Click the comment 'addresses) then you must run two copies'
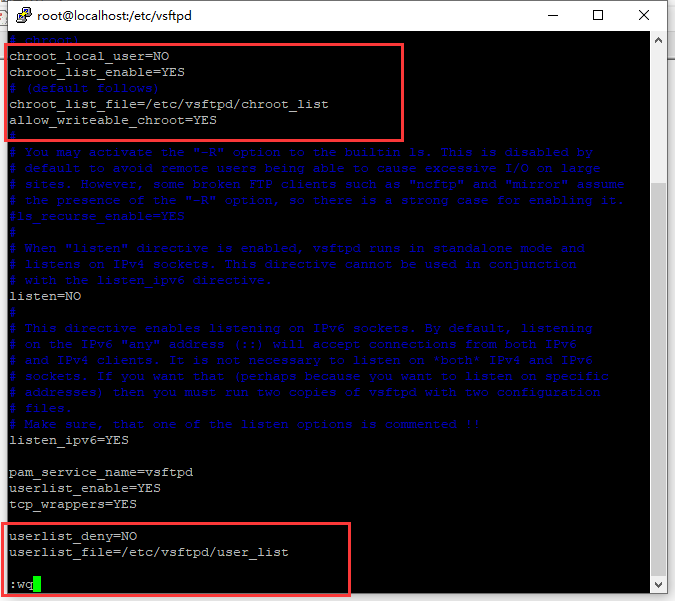The width and height of the screenshot is (675, 601). [x=305, y=392]
